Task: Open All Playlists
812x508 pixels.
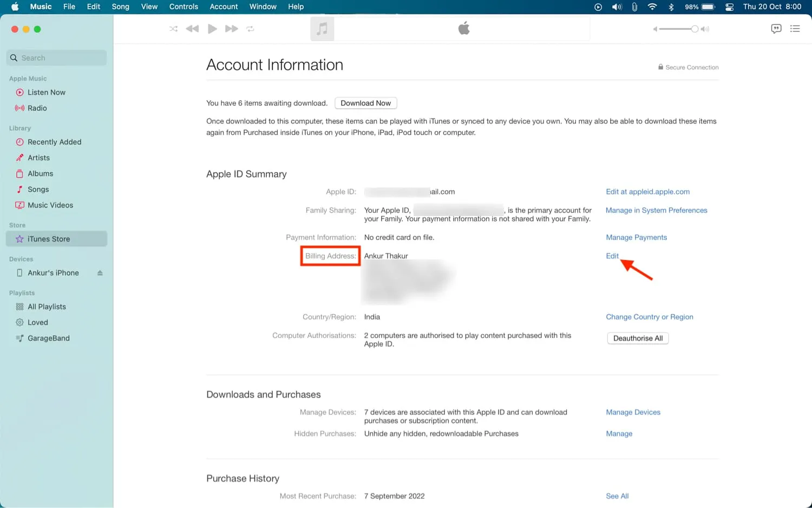Action: pos(57,307)
